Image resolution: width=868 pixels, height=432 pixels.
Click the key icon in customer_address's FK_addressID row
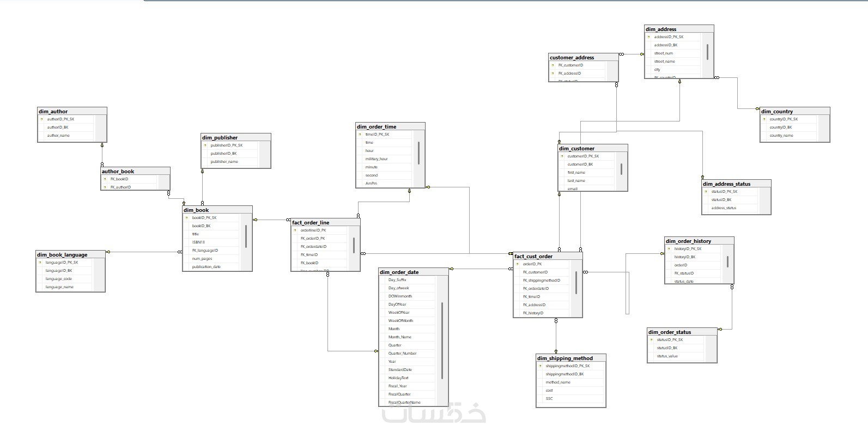553,74
